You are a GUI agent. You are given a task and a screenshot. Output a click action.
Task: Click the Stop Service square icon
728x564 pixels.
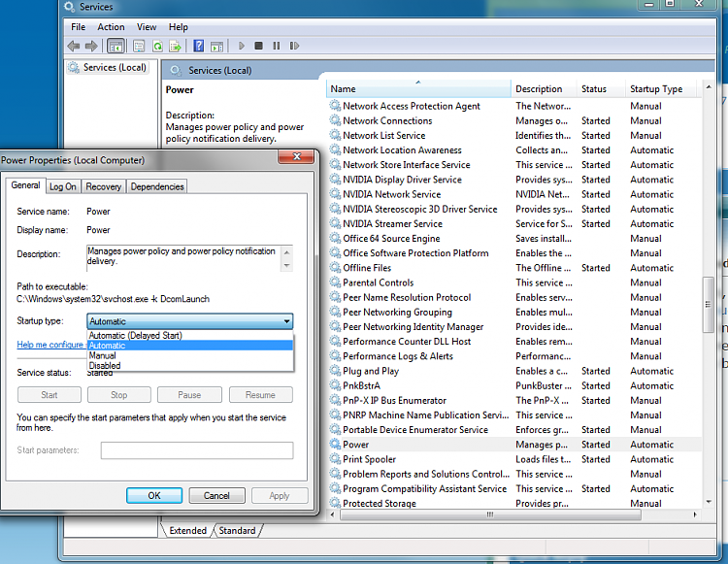[258, 46]
